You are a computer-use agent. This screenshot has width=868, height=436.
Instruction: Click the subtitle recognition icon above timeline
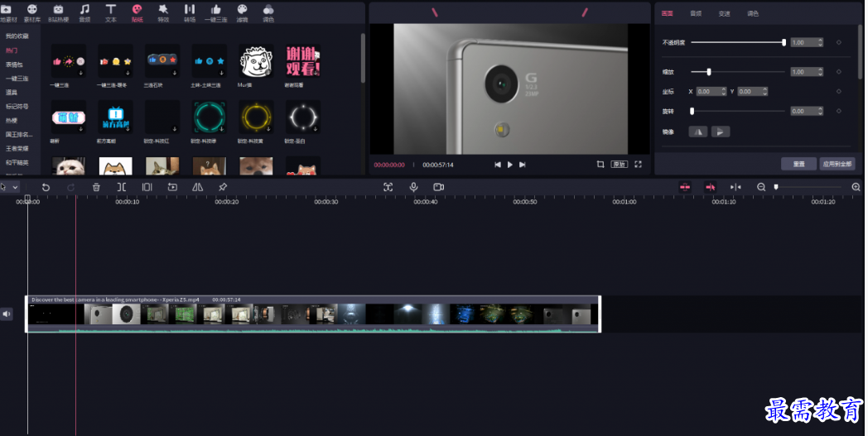pyautogui.click(x=388, y=187)
